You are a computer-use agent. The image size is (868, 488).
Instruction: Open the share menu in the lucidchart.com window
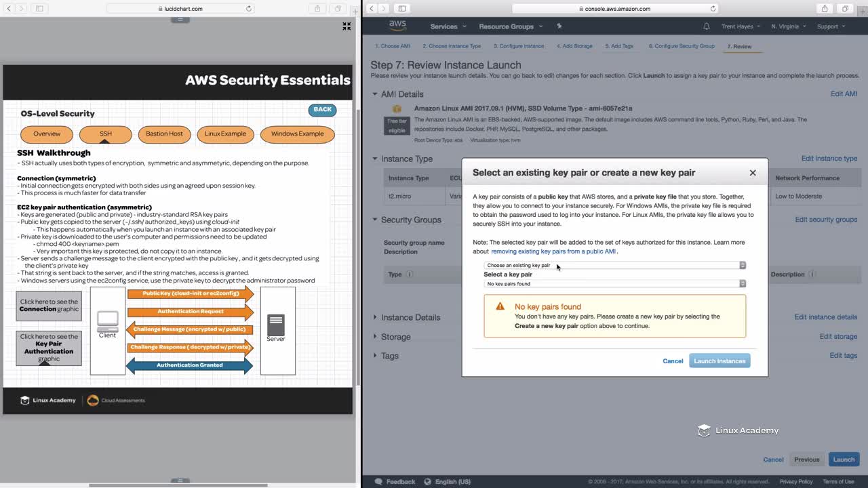[317, 9]
